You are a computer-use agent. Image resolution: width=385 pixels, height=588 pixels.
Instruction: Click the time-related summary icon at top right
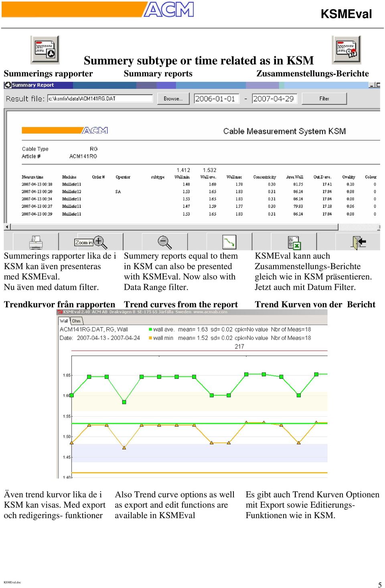click(x=346, y=50)
